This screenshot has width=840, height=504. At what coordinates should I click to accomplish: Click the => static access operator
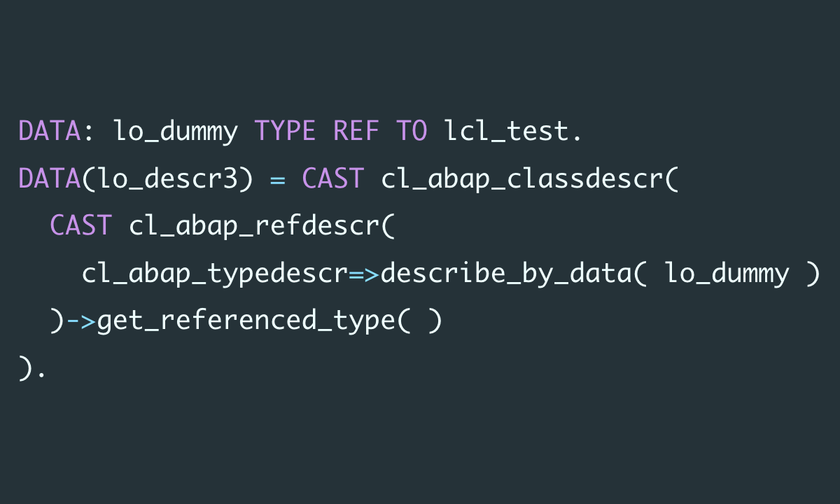click(x=364, y=274)
